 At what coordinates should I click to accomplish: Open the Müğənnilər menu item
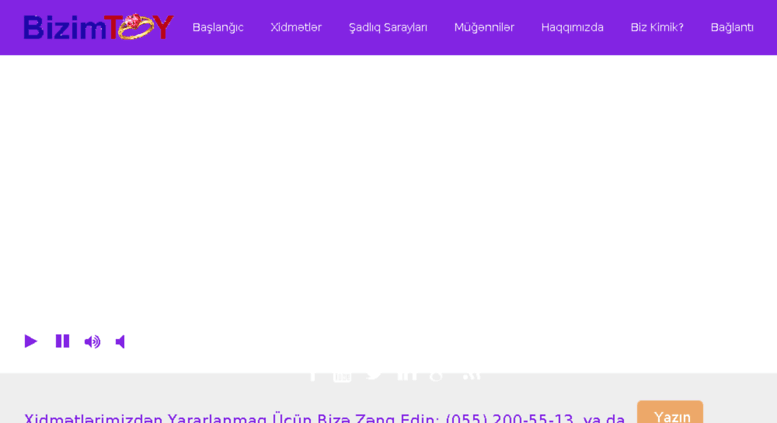[484, 28]
